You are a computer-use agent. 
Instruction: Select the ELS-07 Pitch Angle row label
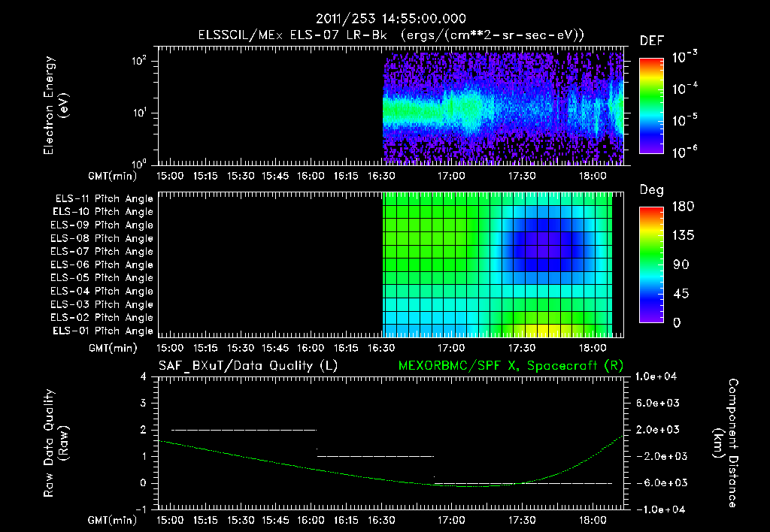(102, 252)
